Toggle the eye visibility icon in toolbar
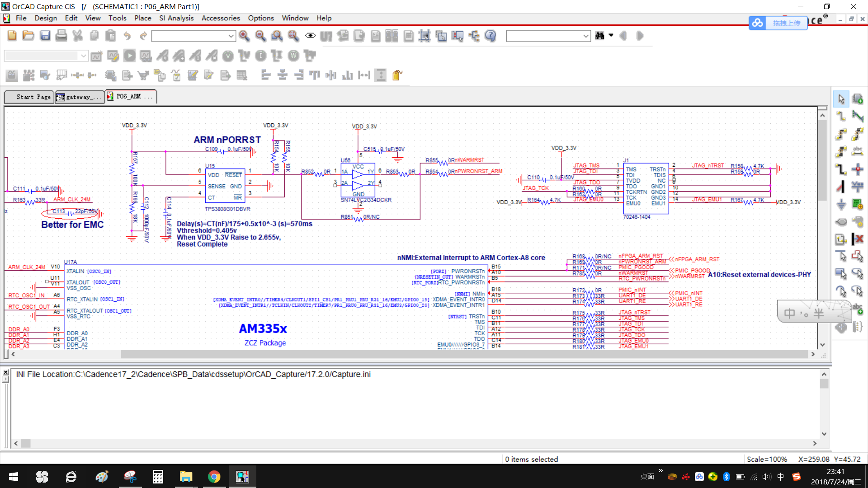The image size is (868, 488). coord(310,36)
